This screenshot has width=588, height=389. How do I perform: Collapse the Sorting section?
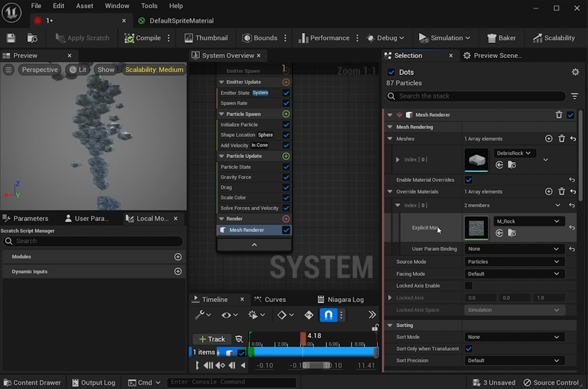coord(390,325)
